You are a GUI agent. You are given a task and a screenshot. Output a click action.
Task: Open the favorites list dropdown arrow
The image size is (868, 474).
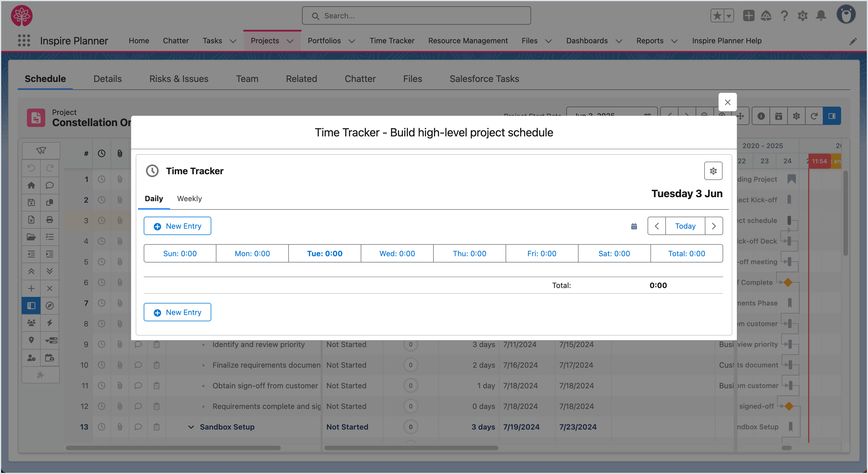tap(729, 15)
